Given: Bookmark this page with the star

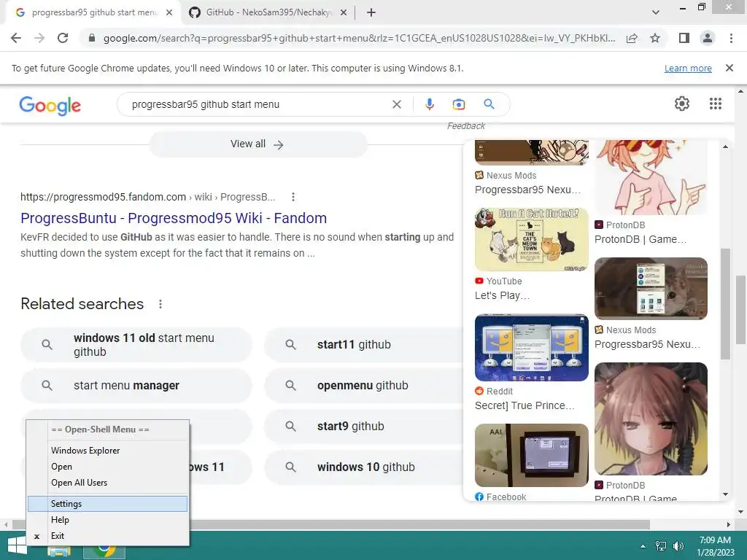Looking at the screenshot, I should (x=655, y=38).
